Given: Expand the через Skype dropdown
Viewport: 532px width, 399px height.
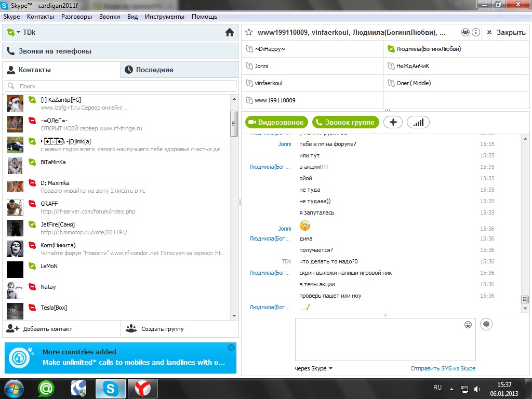Looking at the screenshot, I should 330,368.
